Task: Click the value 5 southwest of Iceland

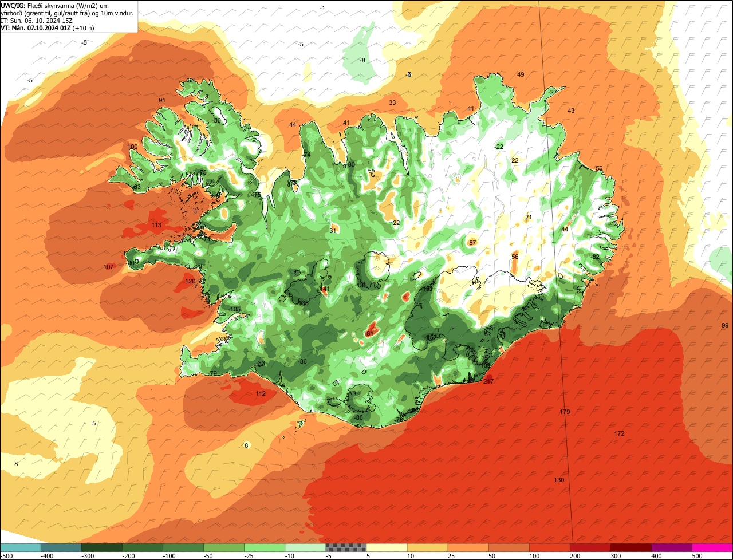Action: [x=94, y=423]
